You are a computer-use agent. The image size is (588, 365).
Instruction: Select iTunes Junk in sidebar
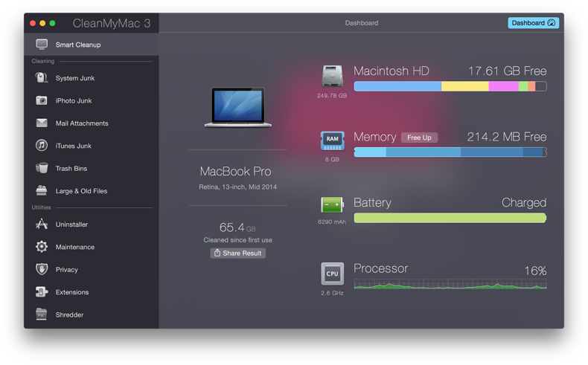(92, 145)
